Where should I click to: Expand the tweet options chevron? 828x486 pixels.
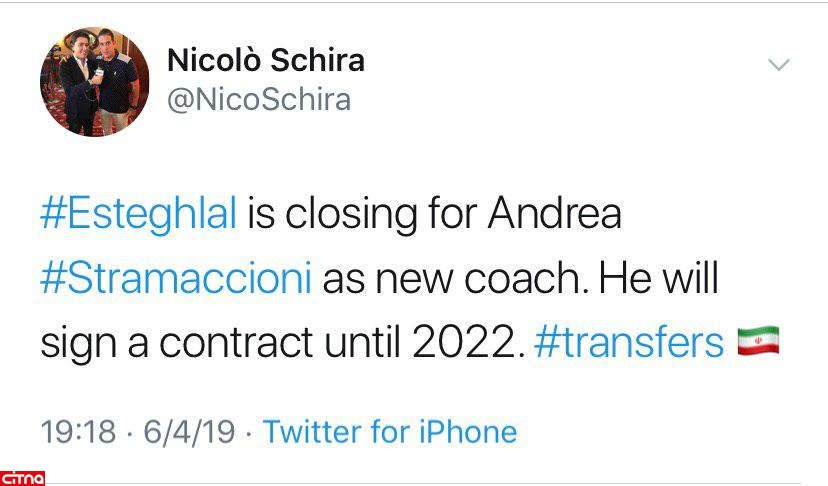point(777,65)
